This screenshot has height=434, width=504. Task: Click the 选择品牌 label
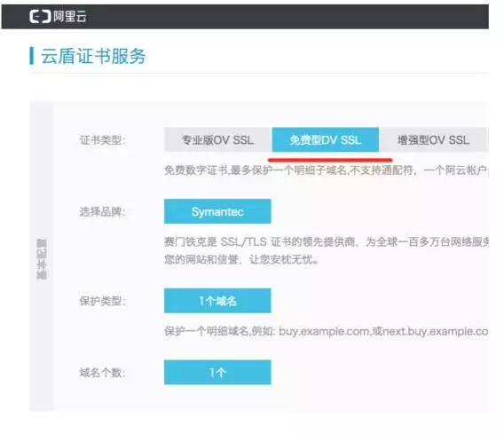103,211
